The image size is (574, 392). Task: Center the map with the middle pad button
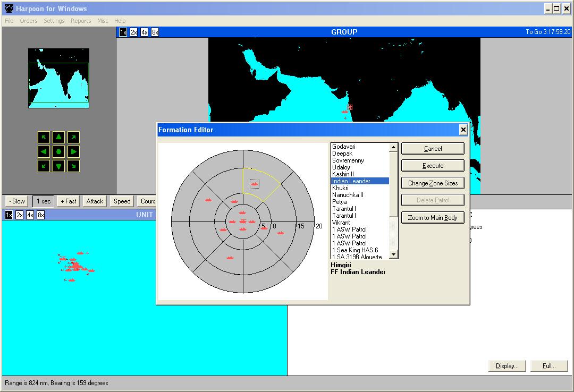(58, 151)
